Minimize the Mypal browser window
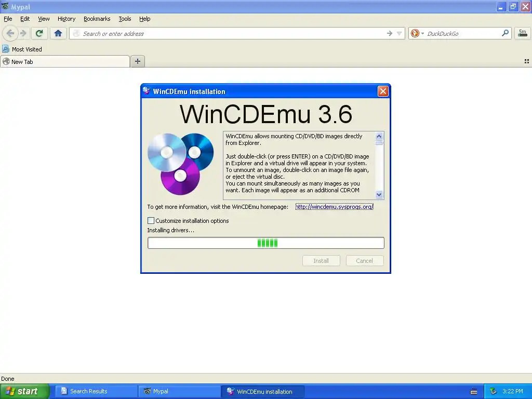 pos(501,6)
